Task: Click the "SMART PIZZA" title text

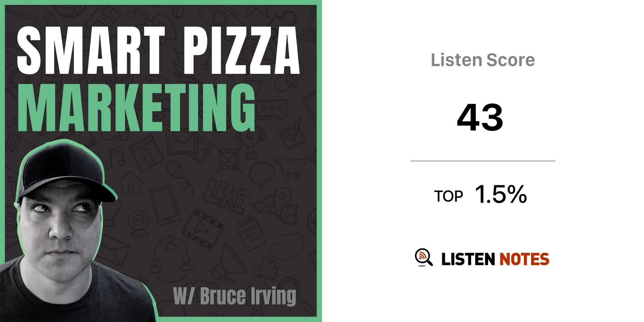Action: click(158, 50)
